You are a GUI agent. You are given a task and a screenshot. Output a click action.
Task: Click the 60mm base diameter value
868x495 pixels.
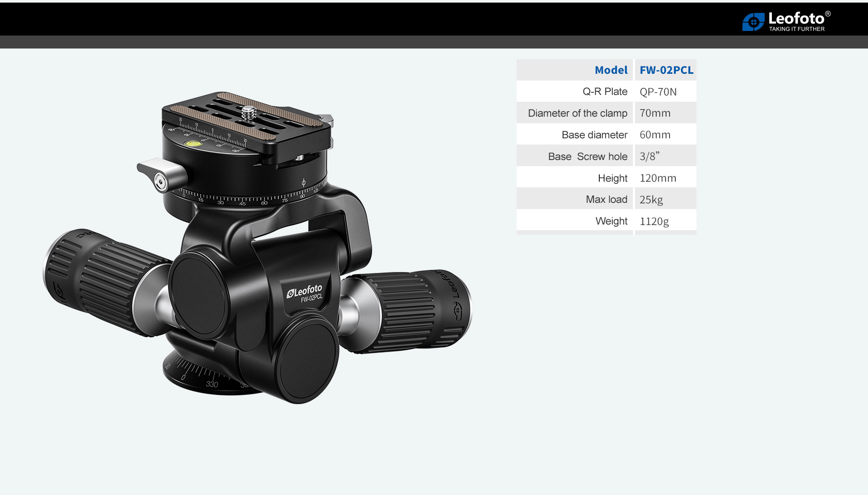coord(655,135)
